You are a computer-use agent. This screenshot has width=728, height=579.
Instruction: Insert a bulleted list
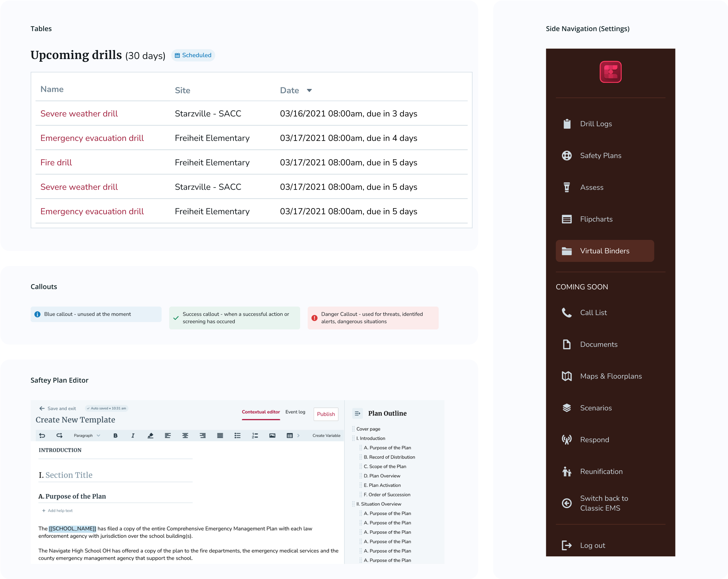tap(237, 435)
